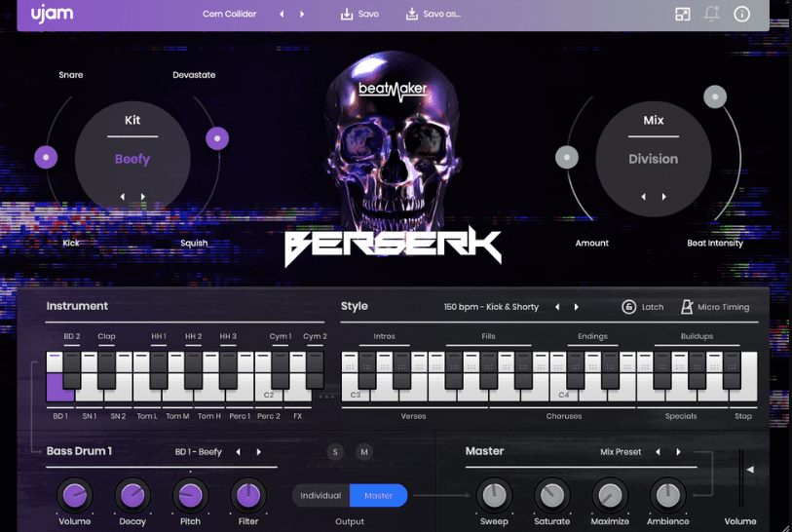792x532 pixels.
Task: Select the Tom M instrument label
Action: coord(177,416)
